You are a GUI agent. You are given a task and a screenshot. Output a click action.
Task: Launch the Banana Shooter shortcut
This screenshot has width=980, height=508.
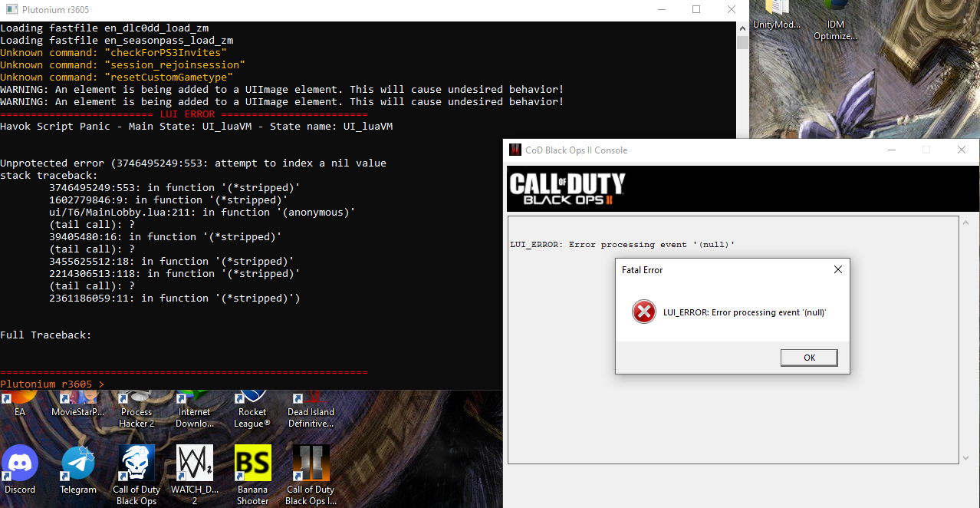(253, 474)
